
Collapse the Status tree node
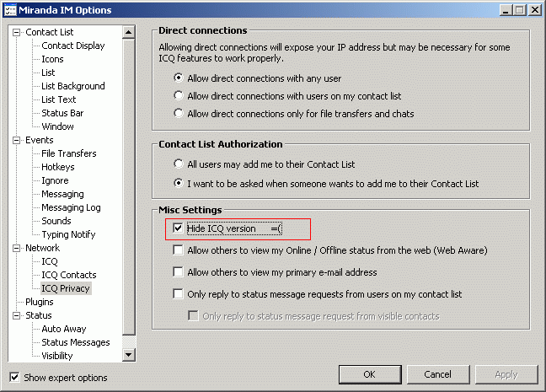[x=16, y=315]
